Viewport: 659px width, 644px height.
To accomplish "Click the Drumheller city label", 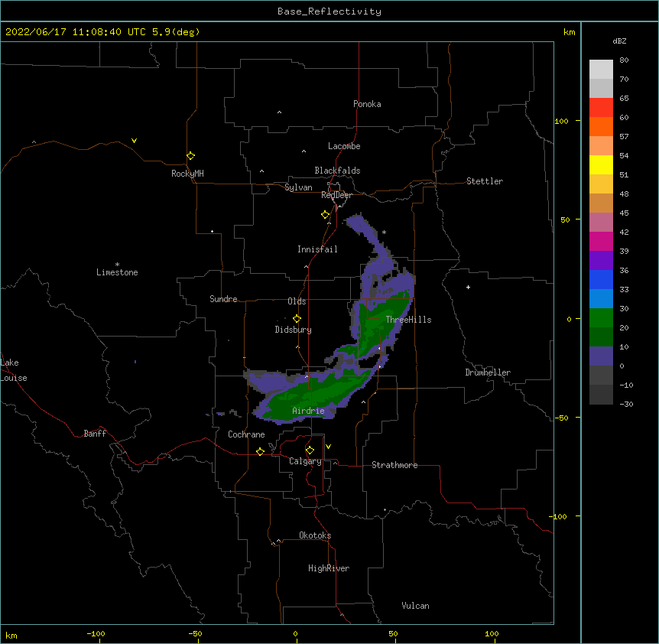I will [488, 372].
